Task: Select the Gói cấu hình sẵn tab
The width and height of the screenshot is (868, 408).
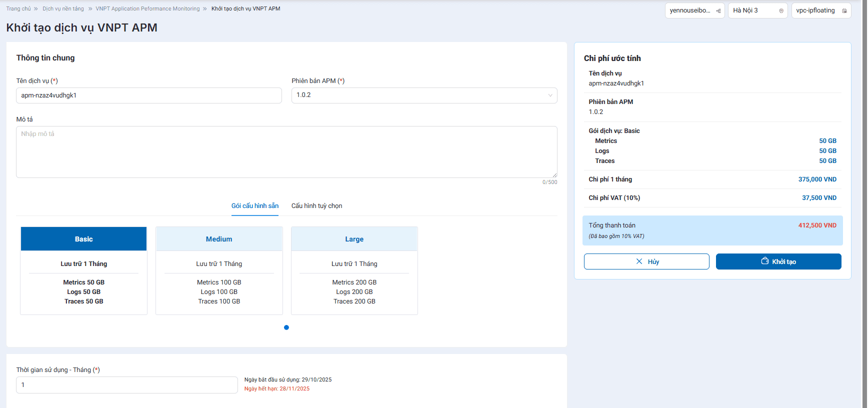Action: (x=254, y=206)
